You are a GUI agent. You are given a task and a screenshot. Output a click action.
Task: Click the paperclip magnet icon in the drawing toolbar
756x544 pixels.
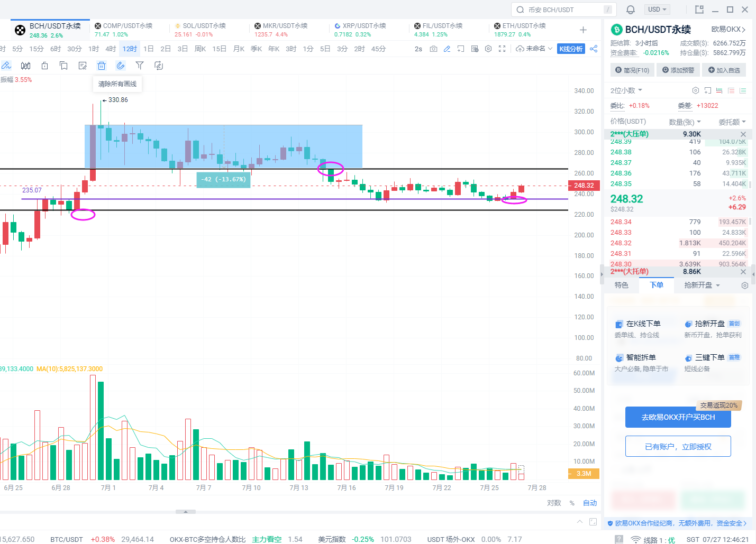pos(121,66)
